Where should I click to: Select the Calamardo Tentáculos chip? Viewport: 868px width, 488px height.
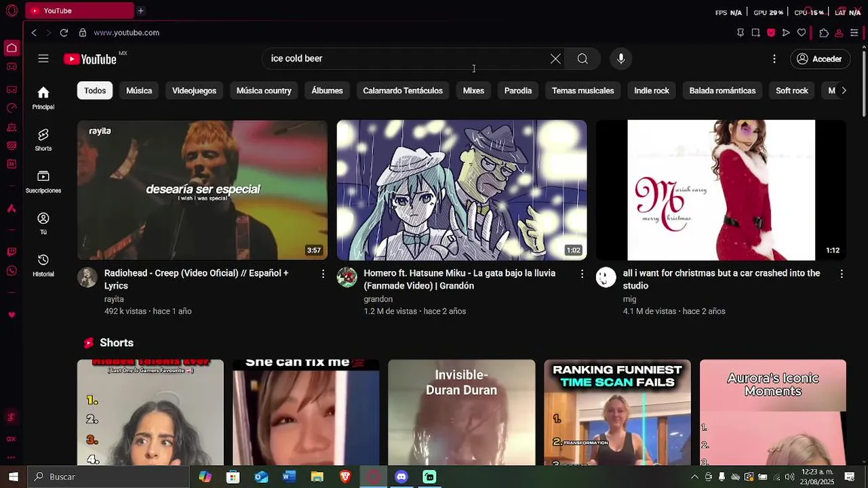[403, 91]
